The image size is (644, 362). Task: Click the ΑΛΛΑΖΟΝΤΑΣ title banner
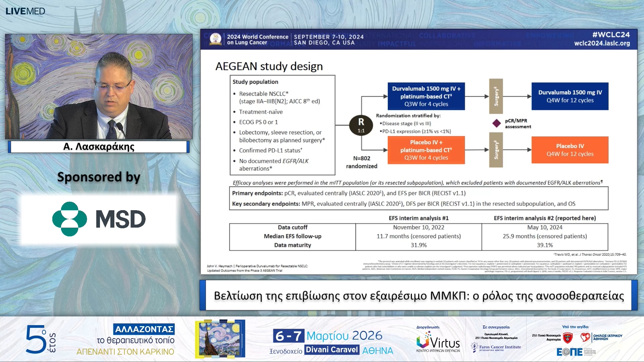(144, 329)
